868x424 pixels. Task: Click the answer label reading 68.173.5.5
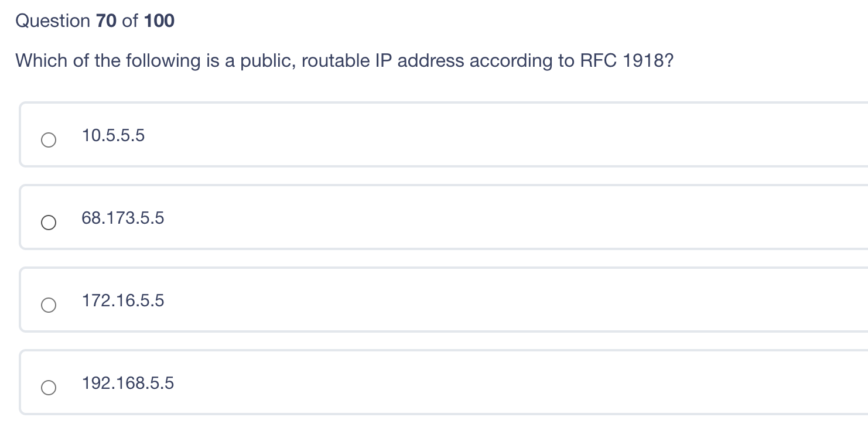122,218
